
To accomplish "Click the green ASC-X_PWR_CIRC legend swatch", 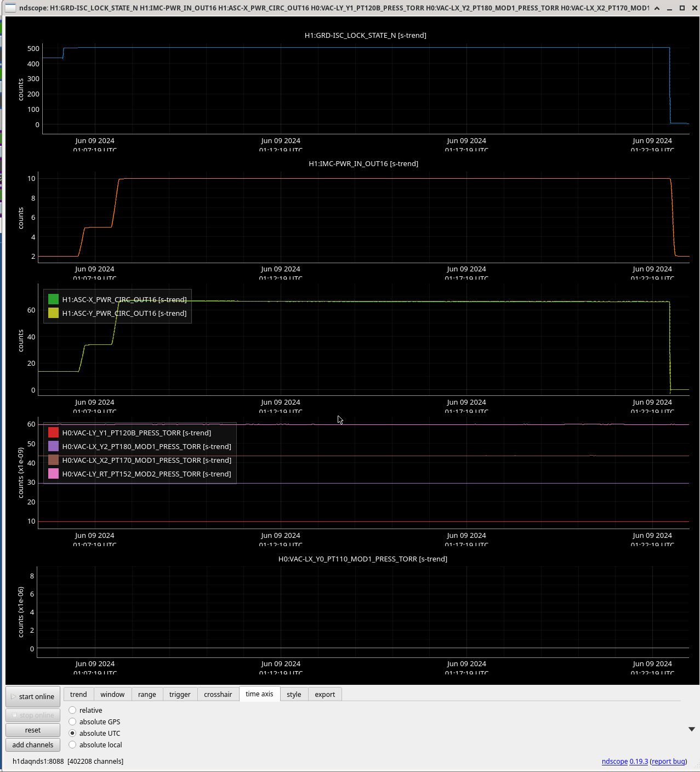I will click(53, 299).
